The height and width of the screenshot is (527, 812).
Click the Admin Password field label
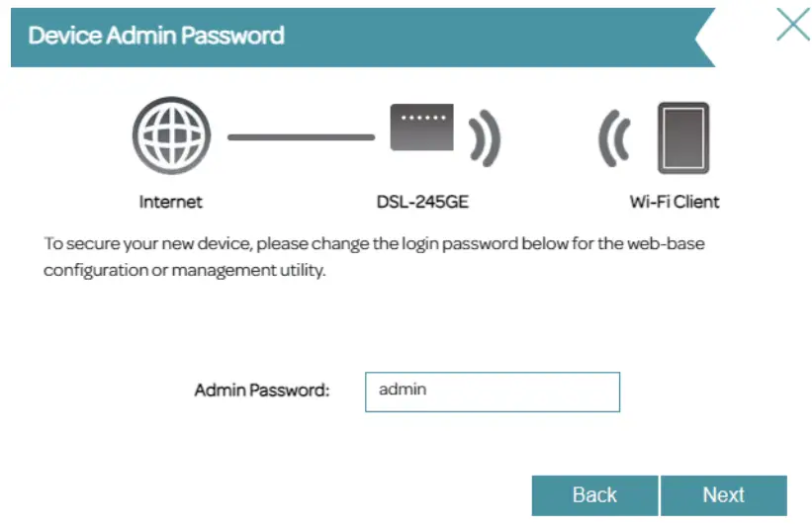point(261,391)
